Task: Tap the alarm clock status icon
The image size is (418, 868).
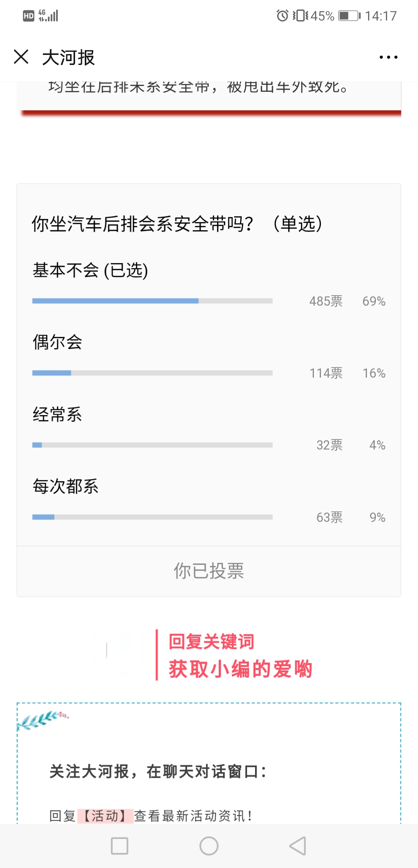Action: [x=282, y=16]
